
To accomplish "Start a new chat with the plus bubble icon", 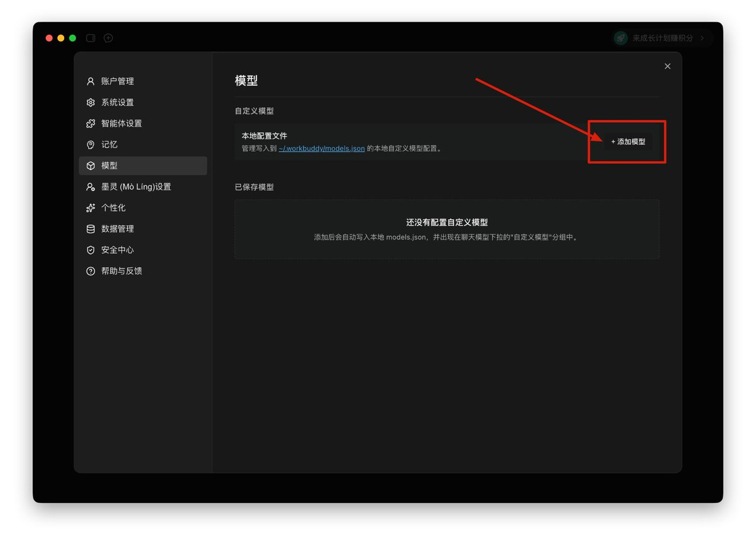I will point(108,38).
